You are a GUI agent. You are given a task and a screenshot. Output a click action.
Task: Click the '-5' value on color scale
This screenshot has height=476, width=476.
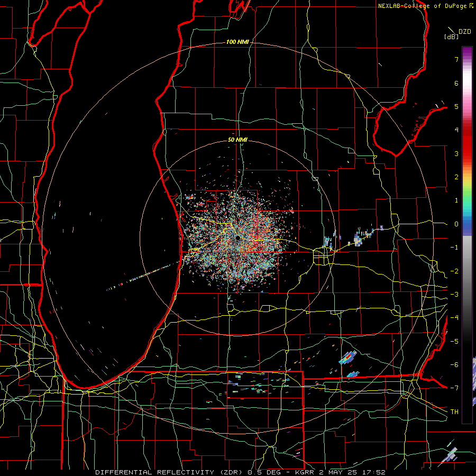454,342
